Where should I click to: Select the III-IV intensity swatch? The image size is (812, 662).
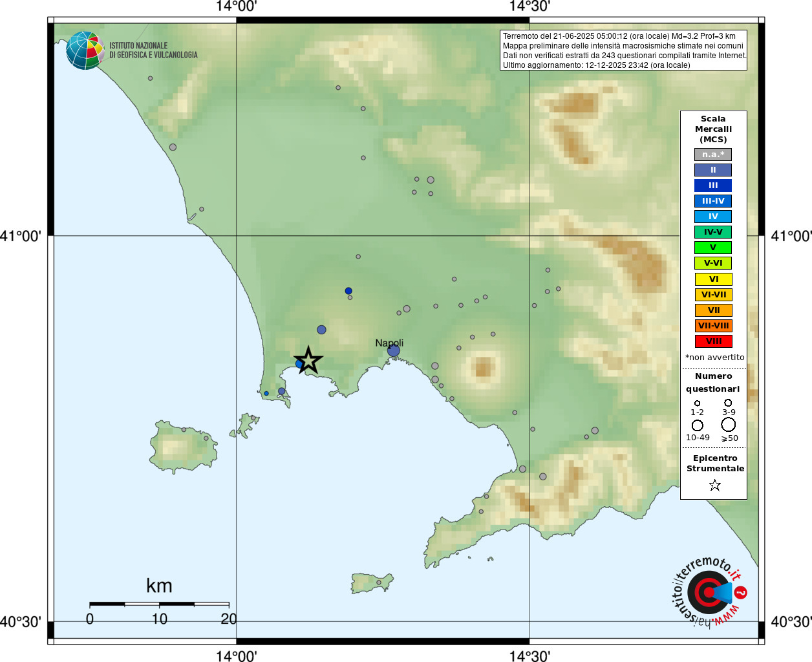(713, 201)
